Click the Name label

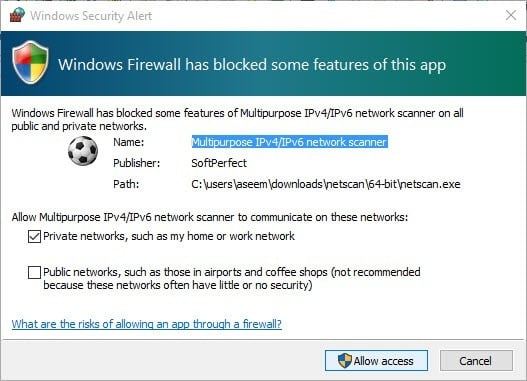[x=128, y=142]
